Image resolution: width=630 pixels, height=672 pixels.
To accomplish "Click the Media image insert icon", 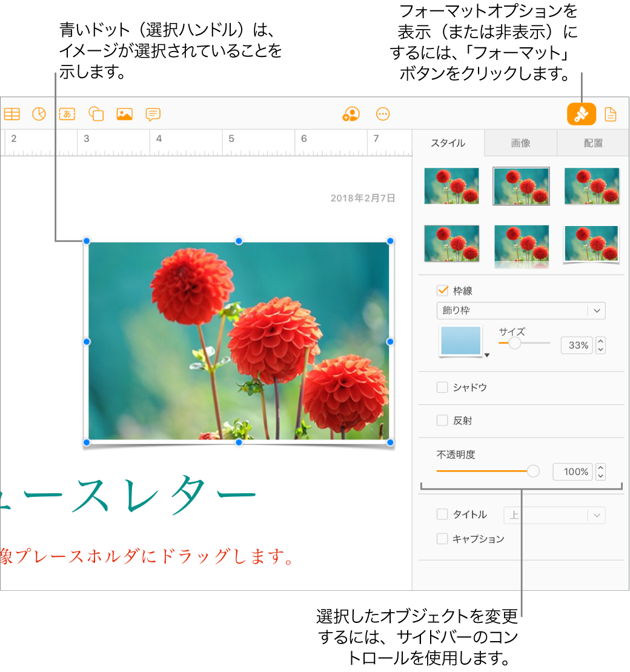I will (125, 114).
